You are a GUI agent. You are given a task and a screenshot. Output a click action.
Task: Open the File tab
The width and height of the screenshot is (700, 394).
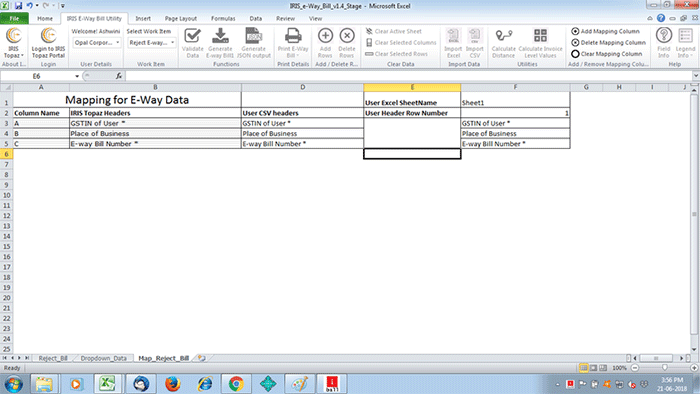(x=14, y=18)
